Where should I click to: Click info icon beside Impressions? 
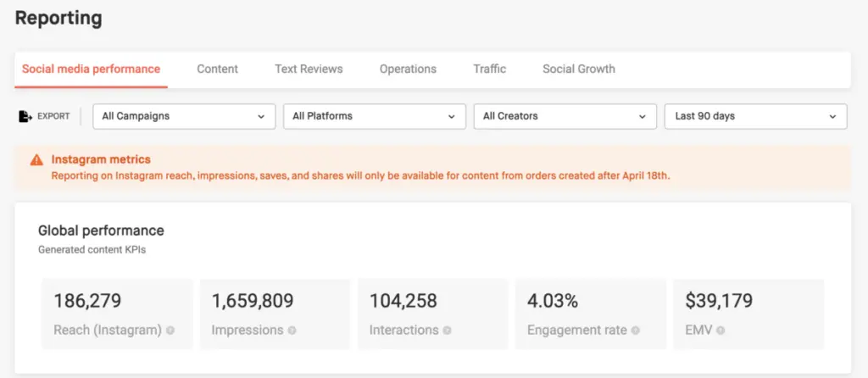pos(292,331)
